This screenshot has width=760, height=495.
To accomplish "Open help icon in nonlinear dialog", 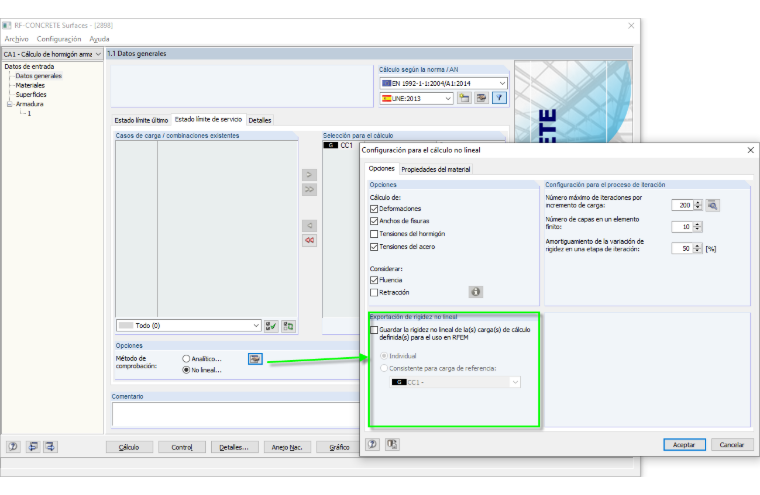I will coord(372,444).
